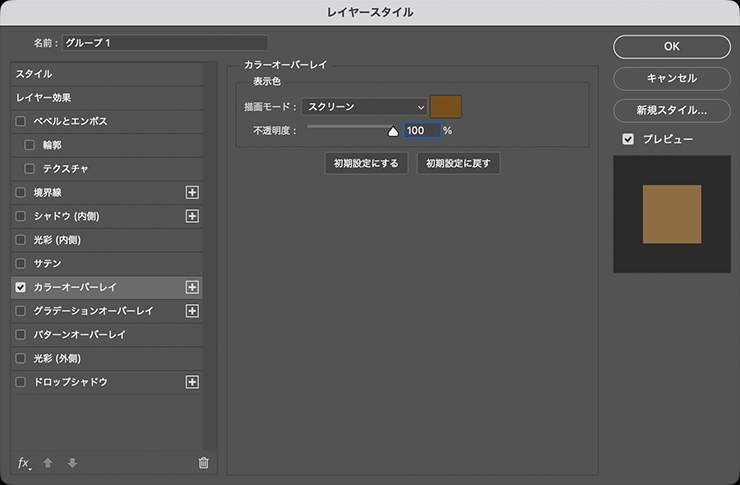Uncheck the カラーオーバーレイ checkbox
The width and height of the screenshot is (740, 485).
click(21, 287)
